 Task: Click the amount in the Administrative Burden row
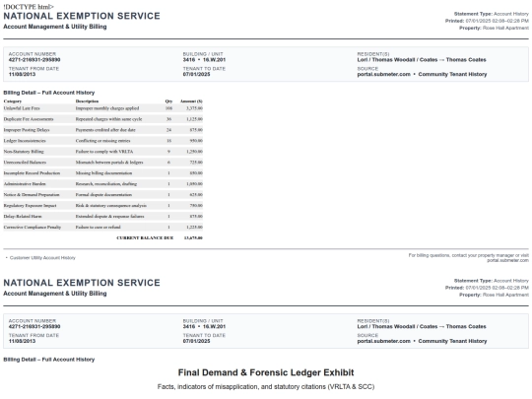(194, 184)
